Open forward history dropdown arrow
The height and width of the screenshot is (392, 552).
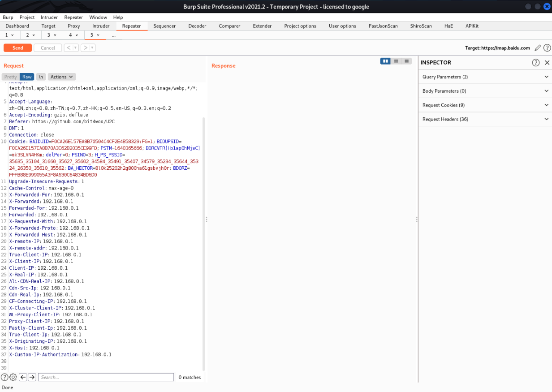click(92, 48)
